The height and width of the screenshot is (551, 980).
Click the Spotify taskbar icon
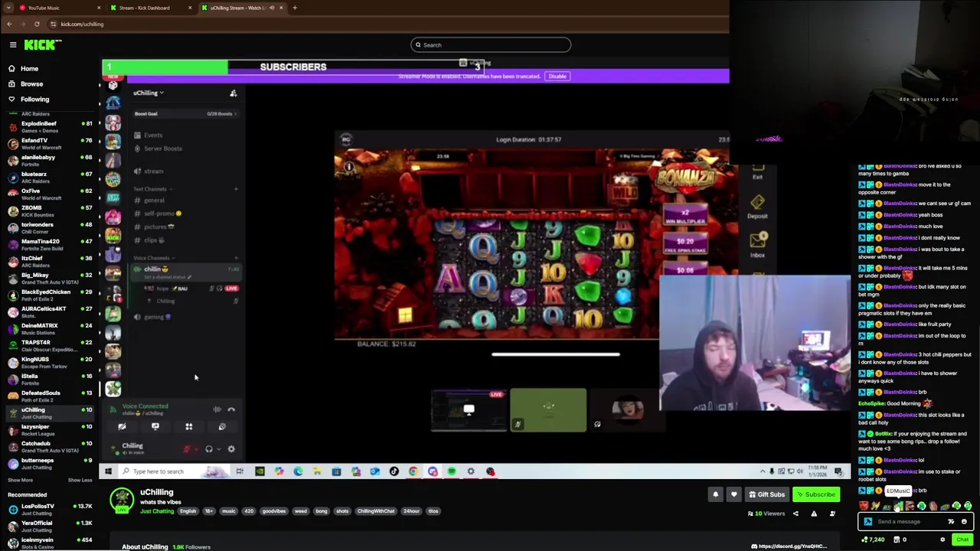452,471
